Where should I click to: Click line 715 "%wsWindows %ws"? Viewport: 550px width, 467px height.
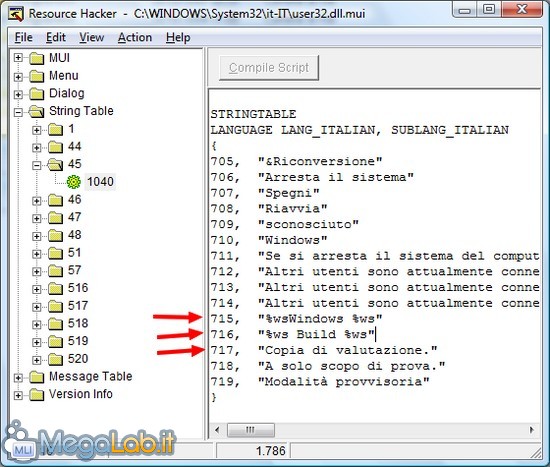pos(296,319)
